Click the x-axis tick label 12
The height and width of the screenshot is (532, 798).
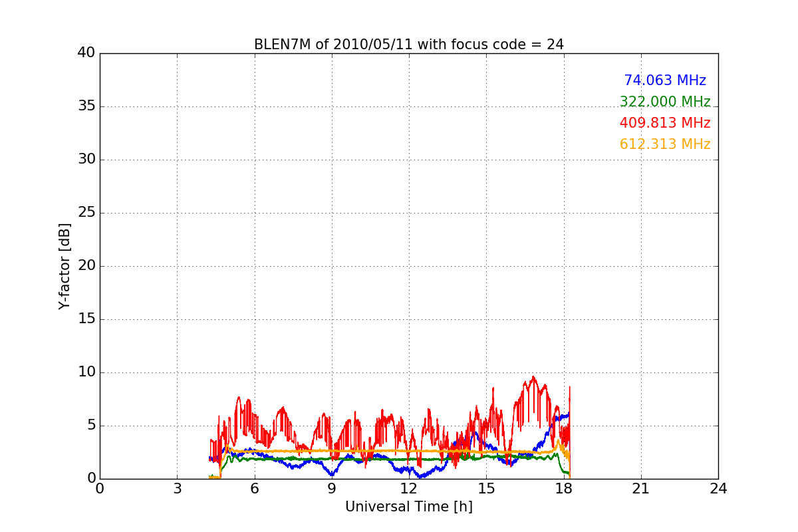pyautogui.click(x=409, y=489)
